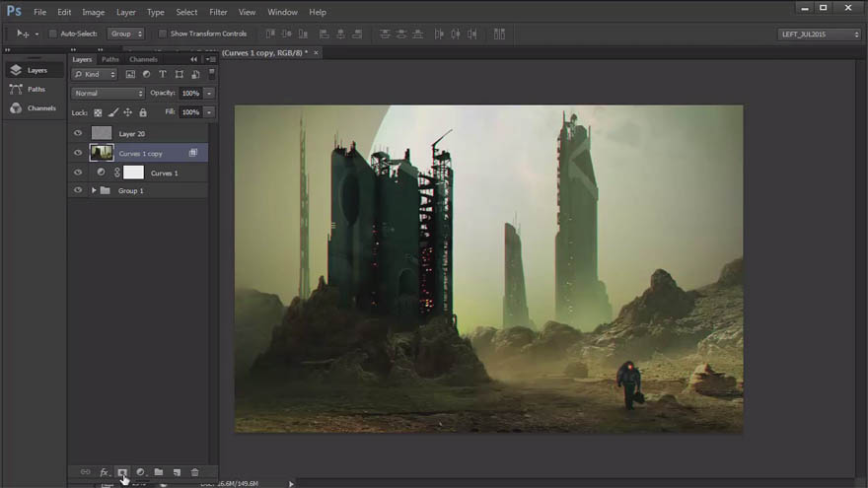Click the Distribute bottom edges icon
This screenshot has height=488, width=868.
(x=418, y=34)
